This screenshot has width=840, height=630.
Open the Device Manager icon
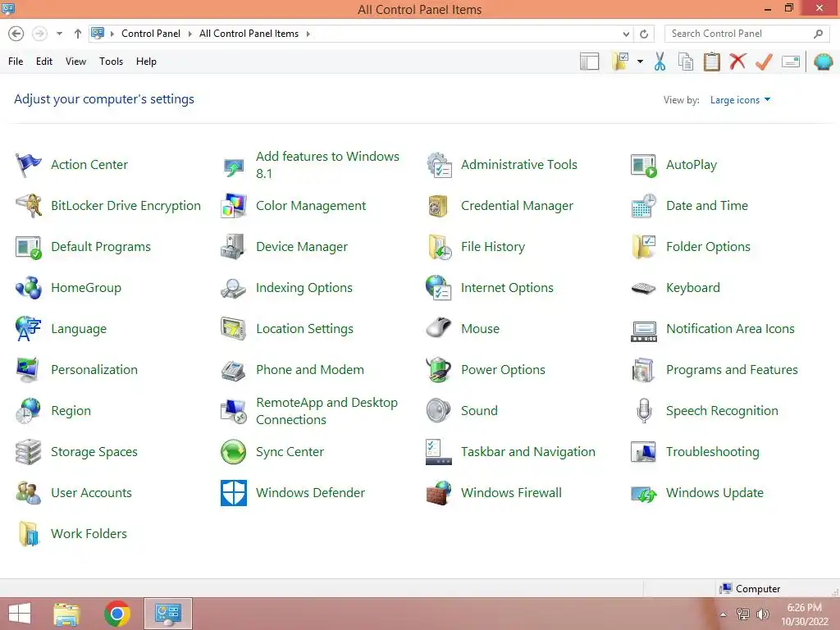(x=233, y=247)
